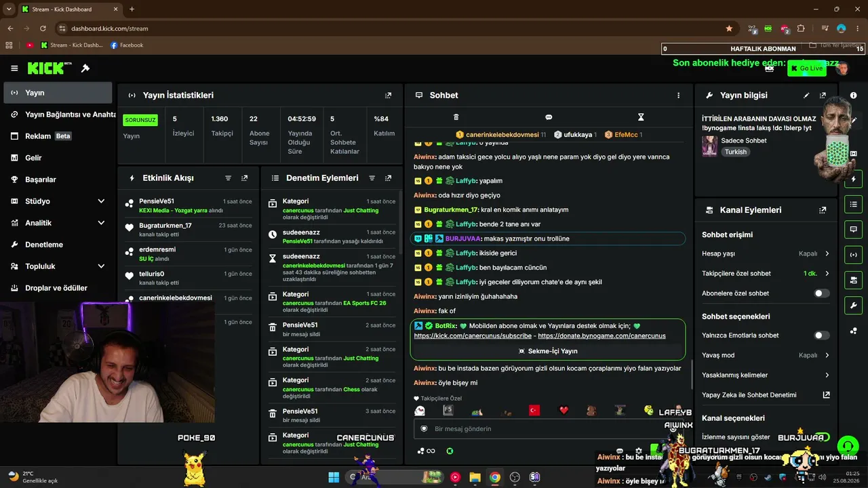Open Chrome from the taskbar

[495, 477]
